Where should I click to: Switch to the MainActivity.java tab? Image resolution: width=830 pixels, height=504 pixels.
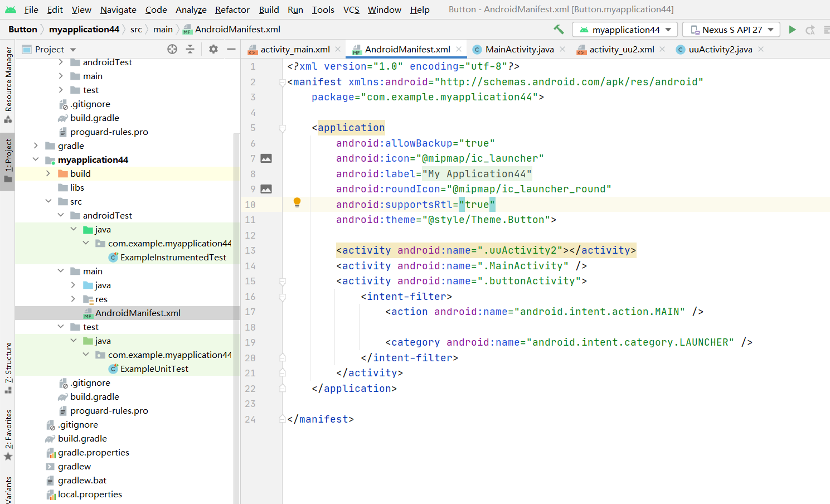(520, 49)
